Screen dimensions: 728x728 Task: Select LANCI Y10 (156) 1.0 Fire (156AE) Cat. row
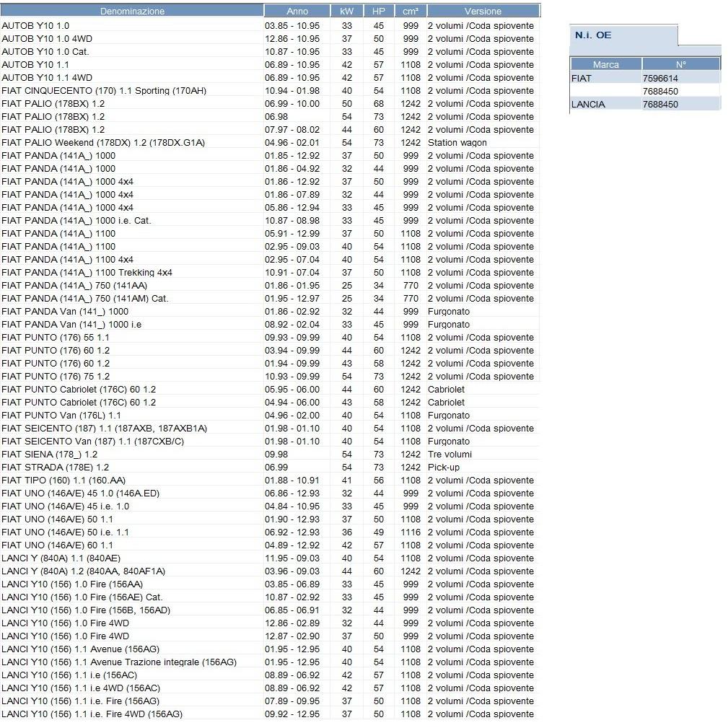tap(271, 597)
